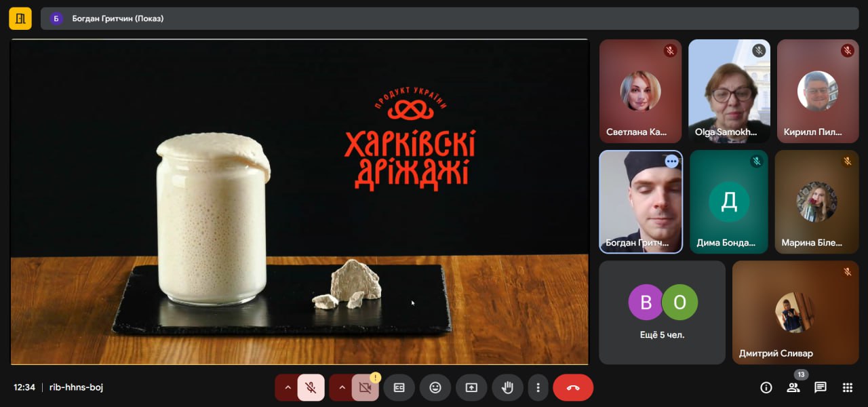Open the activities grid icon
868x407 pixels.
847,387
